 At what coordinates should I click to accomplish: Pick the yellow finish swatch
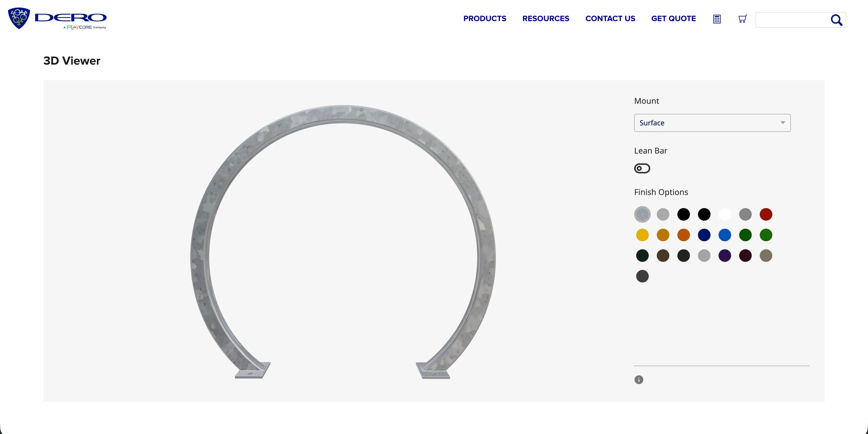point(642,235)
